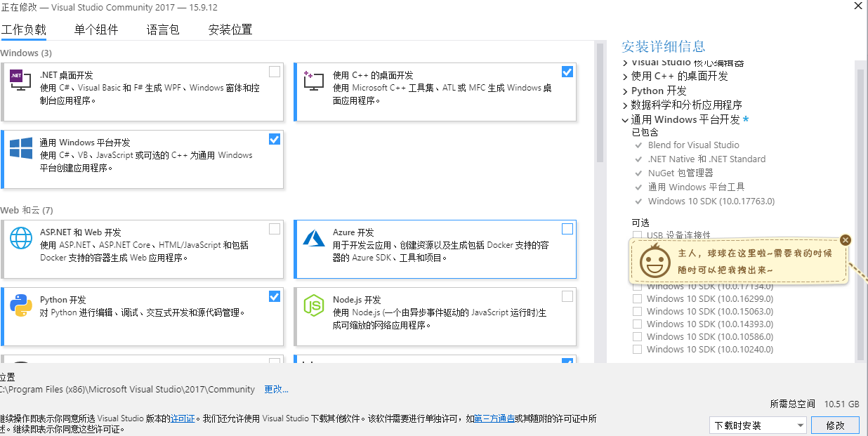Image resolution: width=868 pixels, height=436 pixels.
Task: Click the Azure development icon
Action: click(x=313, y=238)
